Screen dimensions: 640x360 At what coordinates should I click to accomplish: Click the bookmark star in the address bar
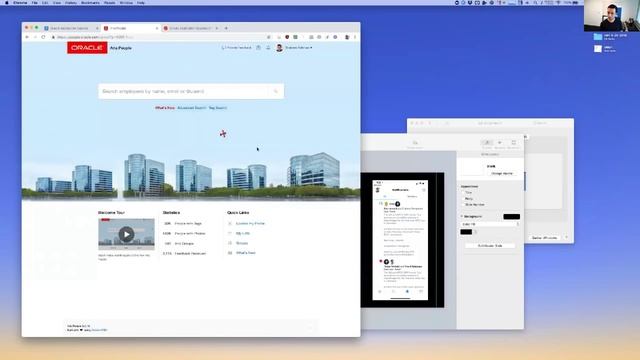269,37
